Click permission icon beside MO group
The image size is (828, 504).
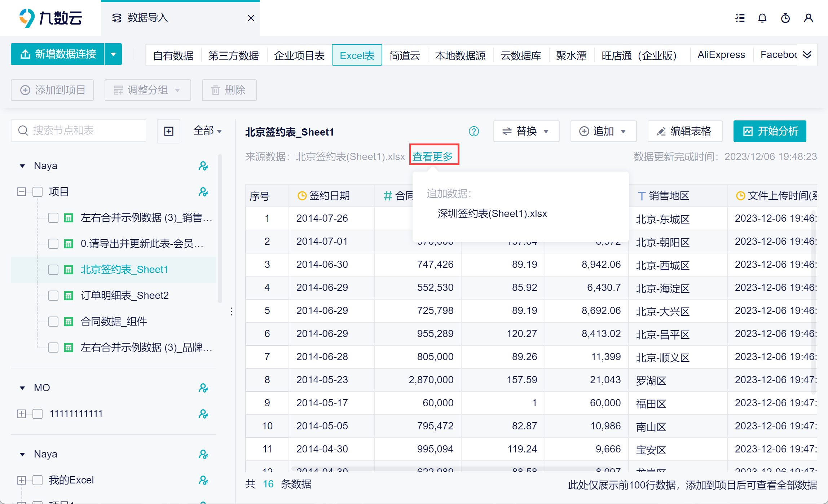tap(203, 388)
